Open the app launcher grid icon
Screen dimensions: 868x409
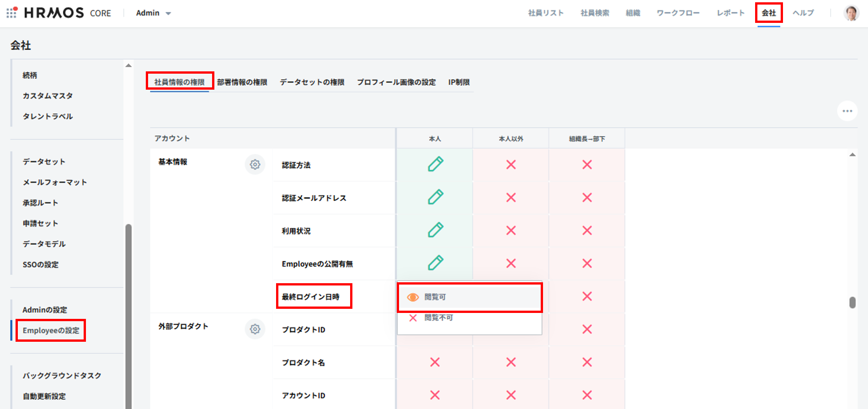pos(12,13)
